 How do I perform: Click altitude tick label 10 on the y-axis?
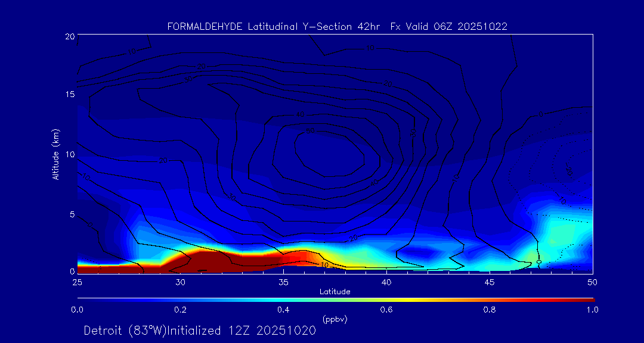click(x=69, y=155)
